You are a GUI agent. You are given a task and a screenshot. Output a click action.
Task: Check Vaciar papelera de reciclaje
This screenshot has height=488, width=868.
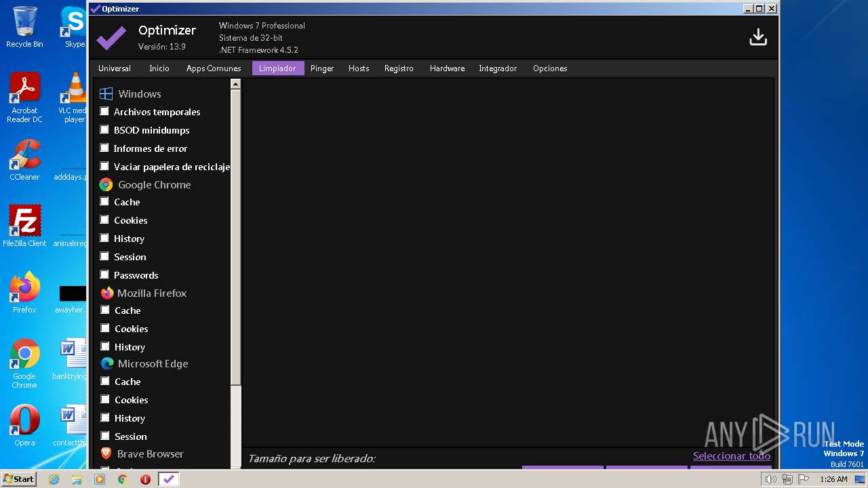coord(104,166)
